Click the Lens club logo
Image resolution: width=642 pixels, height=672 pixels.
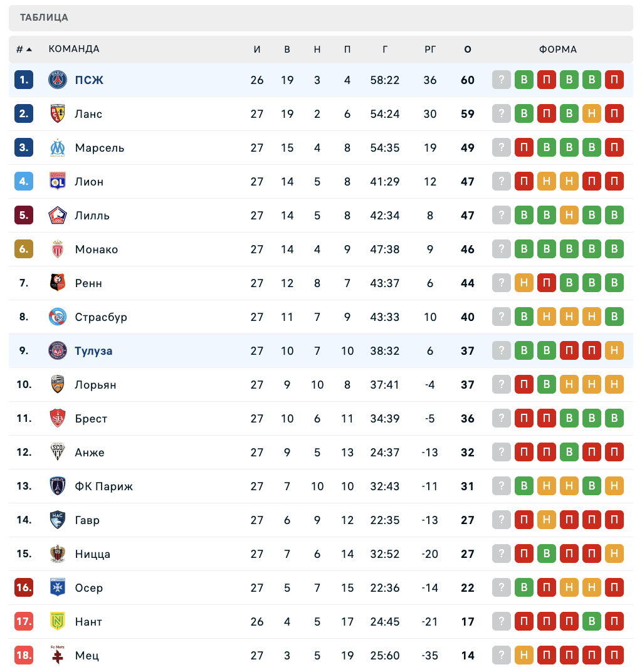coord(58,114)
